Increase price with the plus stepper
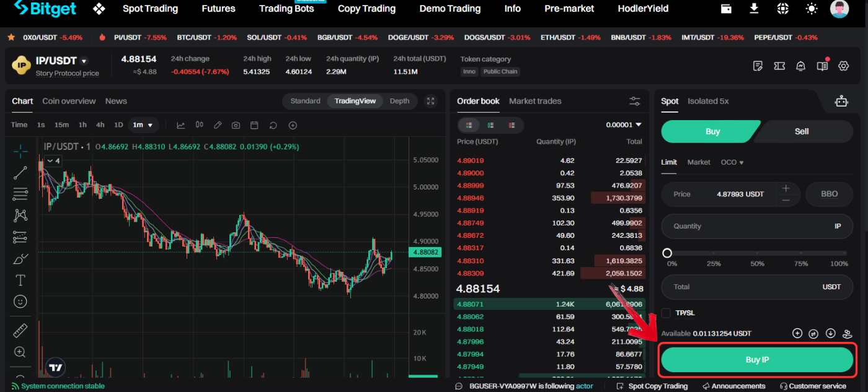868x392 pixels. click(x=786, y=188)
